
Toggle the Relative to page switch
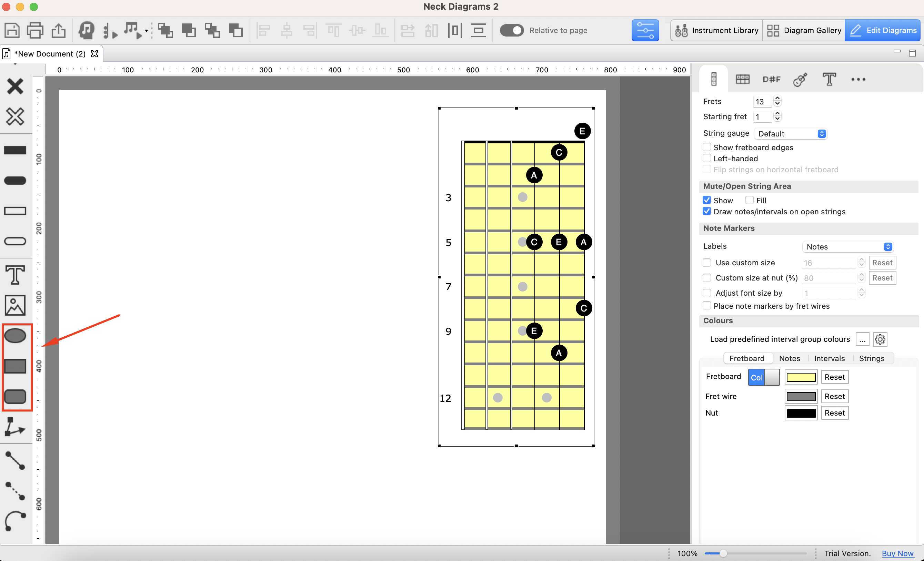coord(512,30)
